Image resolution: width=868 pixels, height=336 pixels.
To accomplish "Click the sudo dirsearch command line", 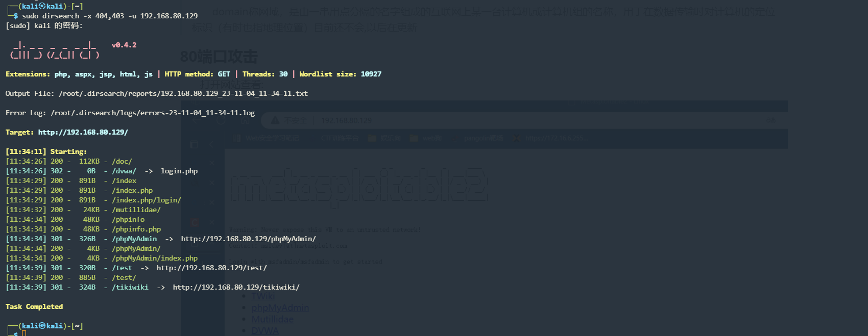I will tap(110, 16).
